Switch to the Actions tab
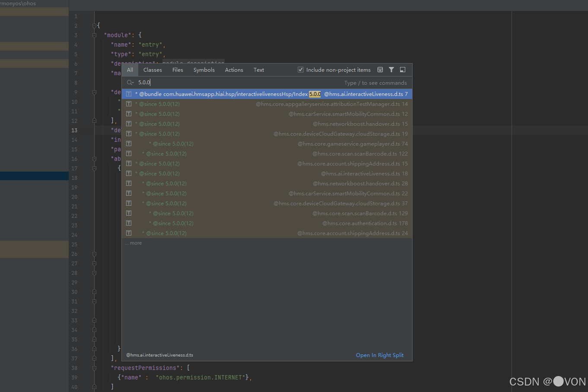 pos(234,70)
